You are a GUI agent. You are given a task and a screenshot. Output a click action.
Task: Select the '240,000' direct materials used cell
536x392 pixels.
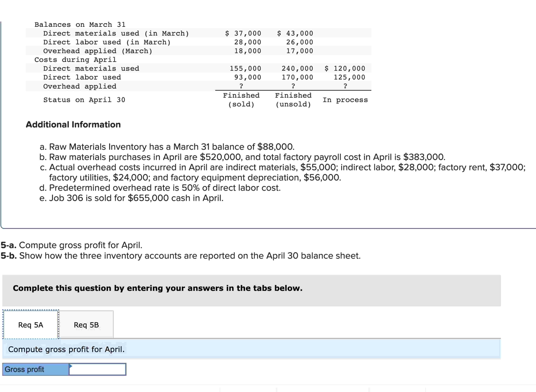click(x=297, y=68)
